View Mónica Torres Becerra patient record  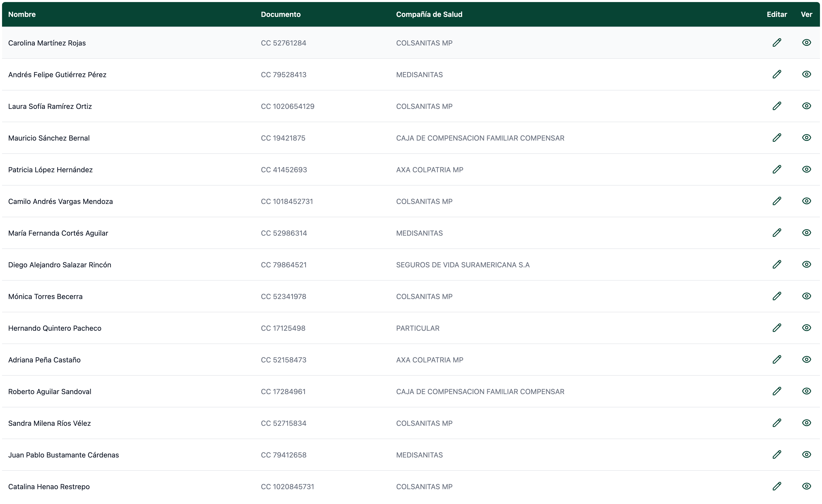pos(806,296)
